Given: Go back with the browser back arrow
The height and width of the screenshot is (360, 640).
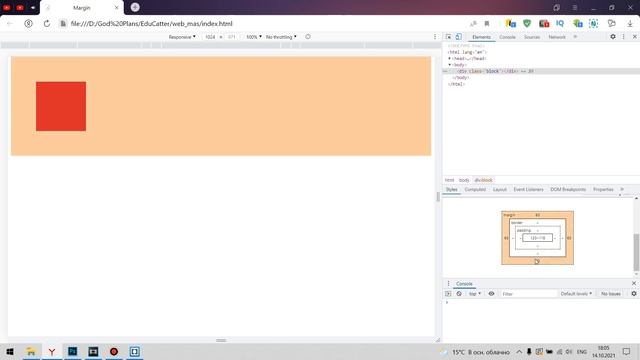Looking at the screenshot, I should pos(10,24).
